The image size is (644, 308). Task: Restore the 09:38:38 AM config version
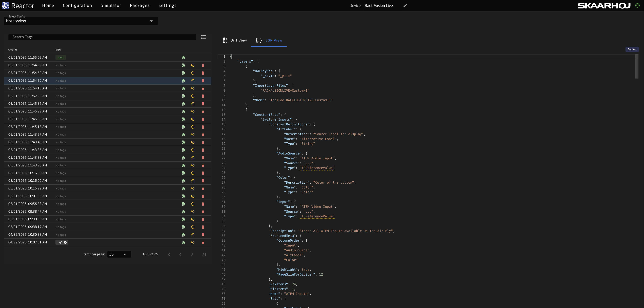192,219
